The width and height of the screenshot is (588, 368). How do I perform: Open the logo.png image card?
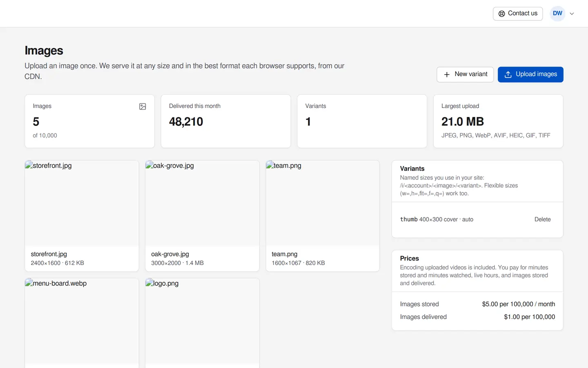202,323
